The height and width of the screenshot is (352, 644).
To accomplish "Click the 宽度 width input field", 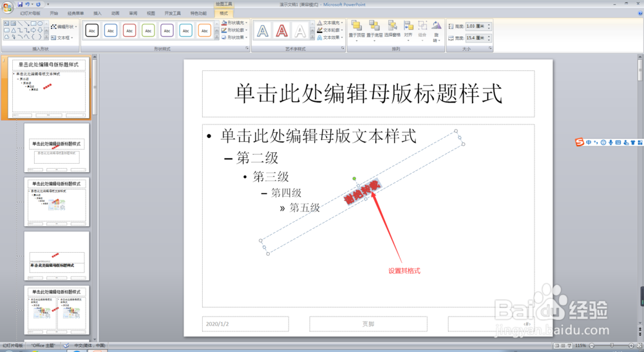I will [476, 38].
